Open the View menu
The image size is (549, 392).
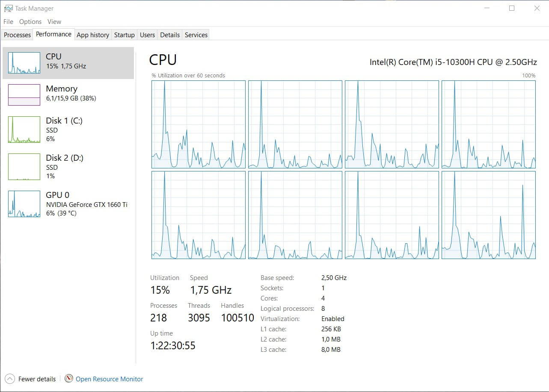coord(54,22)
